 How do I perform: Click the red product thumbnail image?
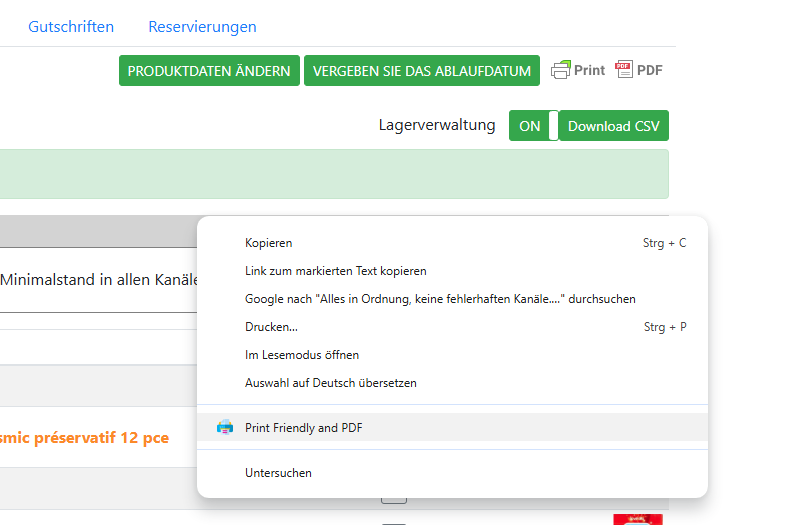point(638,519)
